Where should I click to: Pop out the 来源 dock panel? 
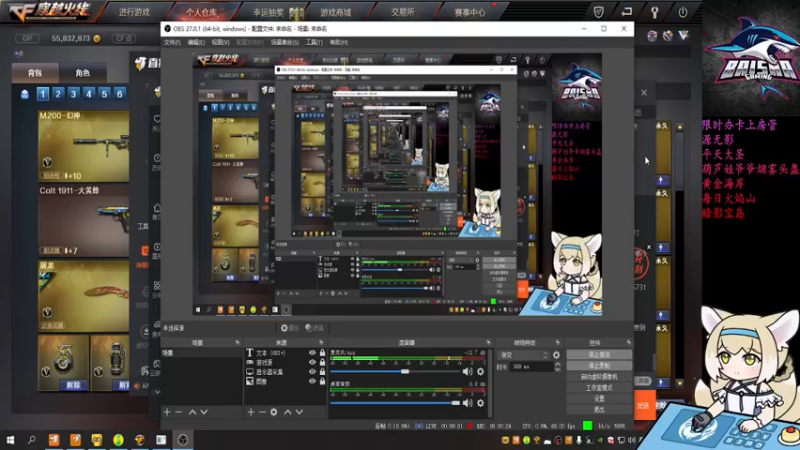pyautogui.click(x=321, y=342)
